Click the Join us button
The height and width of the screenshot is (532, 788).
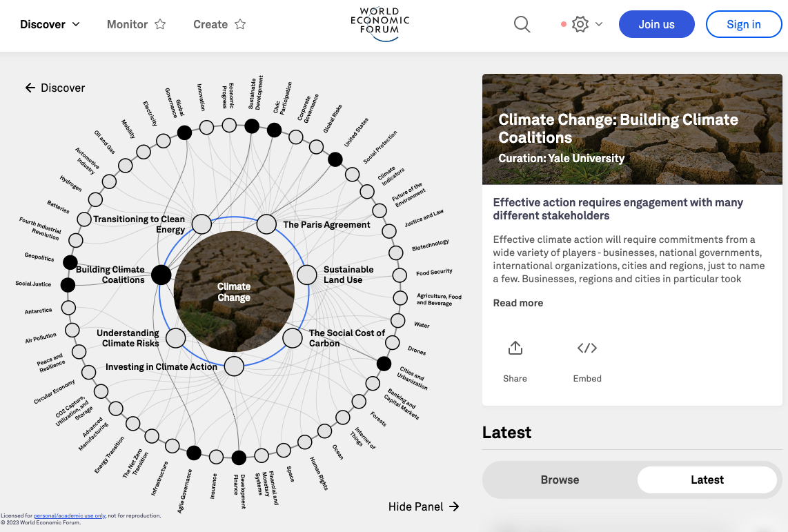click(656, 24)
